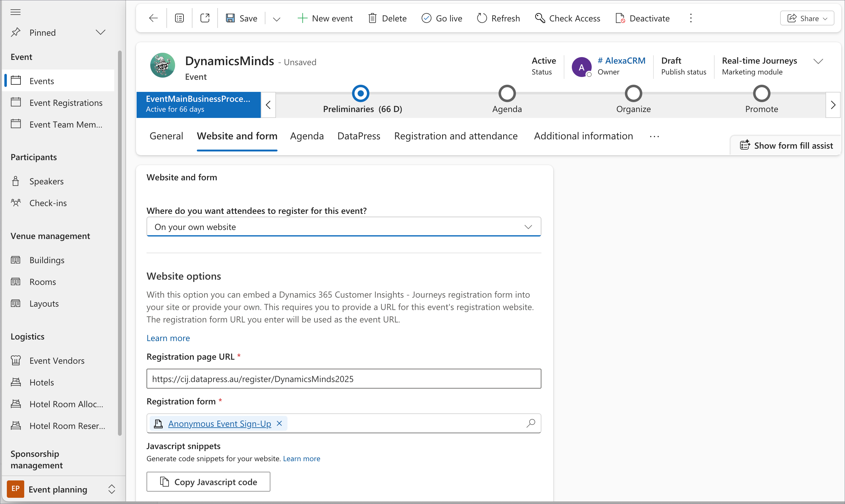The height and width of the screenshot is (504, 845).
Task: Open the registration location dropdown
Action: pyautogui.click(x=344, y=227)
